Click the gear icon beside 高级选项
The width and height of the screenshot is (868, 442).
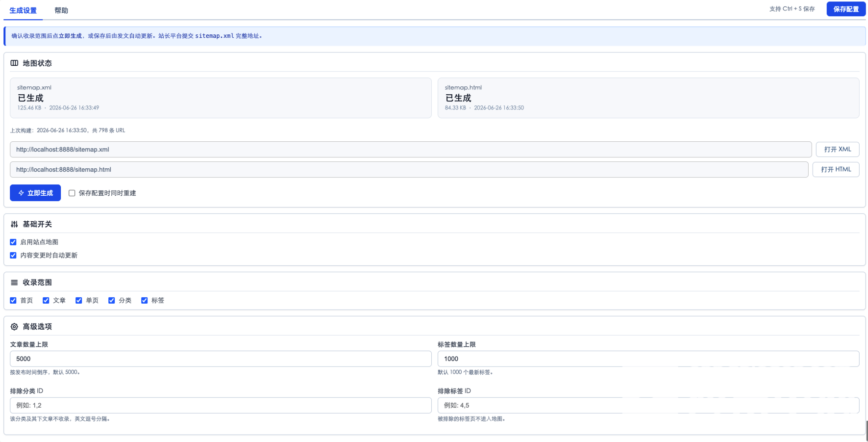(x=14, y=327)
